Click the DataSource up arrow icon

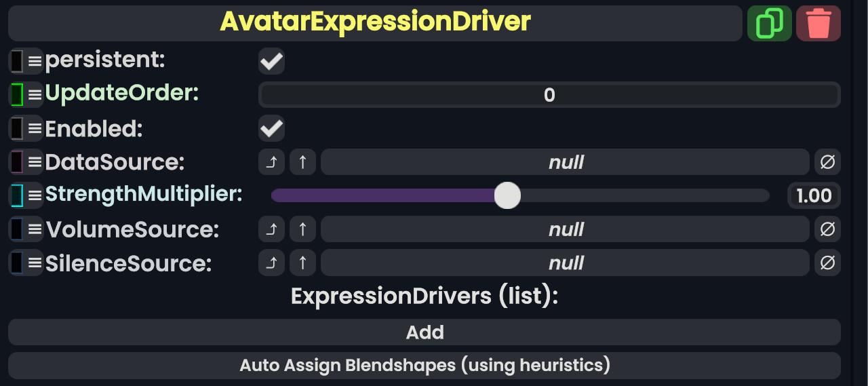pos(302,162)
